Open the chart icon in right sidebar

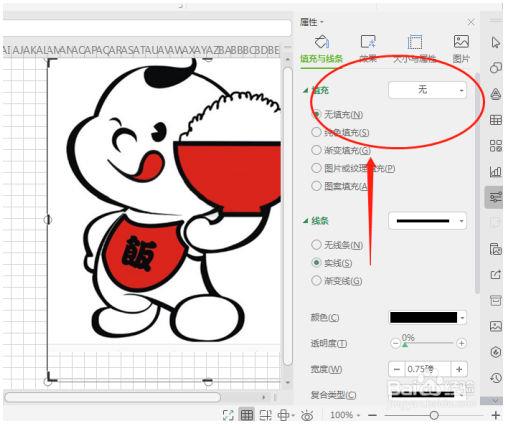click(496, 171)
